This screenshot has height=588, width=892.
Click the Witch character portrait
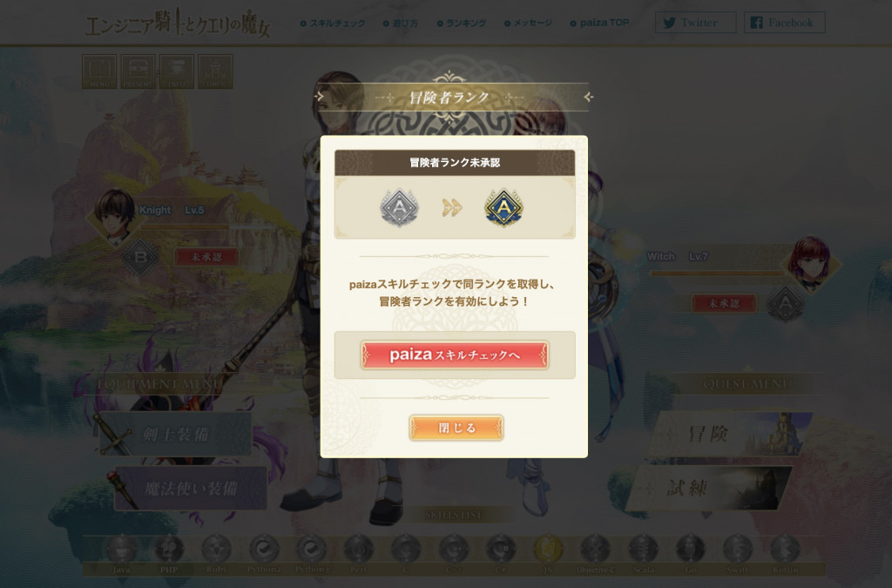pos(808,263)
